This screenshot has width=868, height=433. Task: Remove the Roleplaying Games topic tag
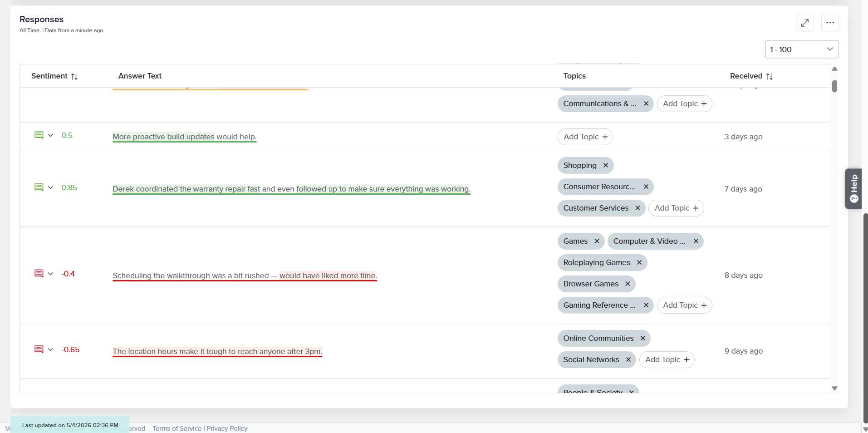click(639, 262)
